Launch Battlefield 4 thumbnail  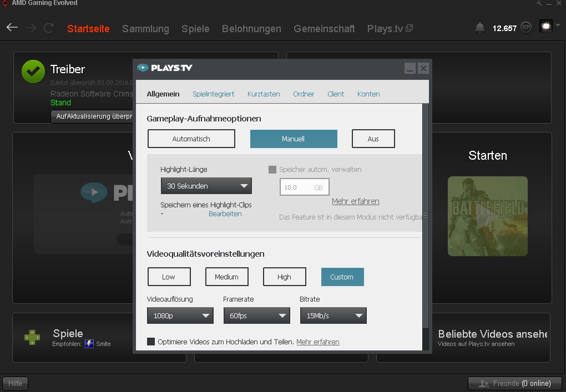point(488,216)
